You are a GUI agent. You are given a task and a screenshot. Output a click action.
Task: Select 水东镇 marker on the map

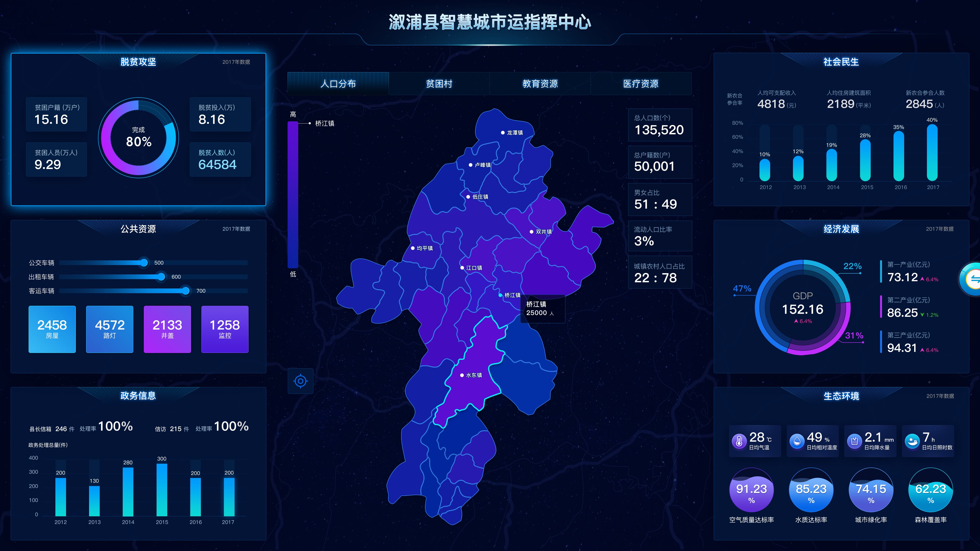(x=462, y=375)
